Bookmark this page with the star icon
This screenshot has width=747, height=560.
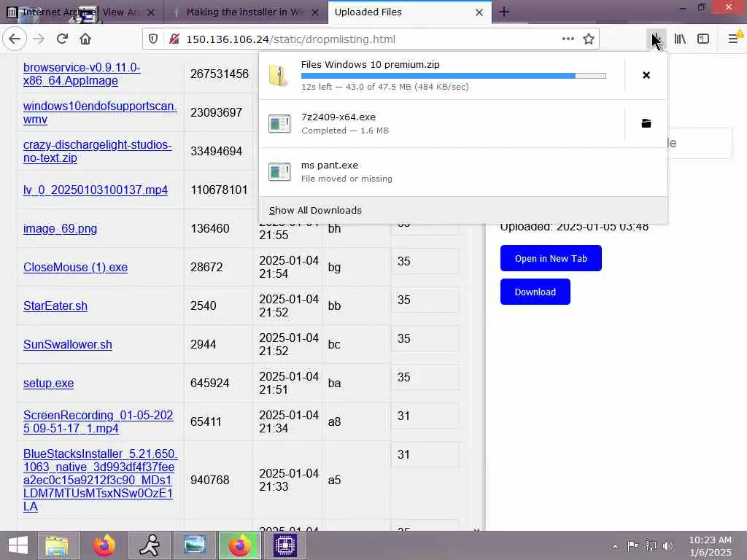589,39
